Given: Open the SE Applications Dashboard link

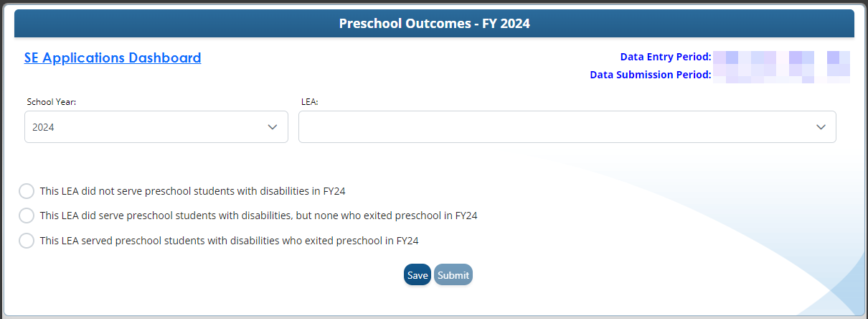Looking at the screenshot, I should (113, 58).
